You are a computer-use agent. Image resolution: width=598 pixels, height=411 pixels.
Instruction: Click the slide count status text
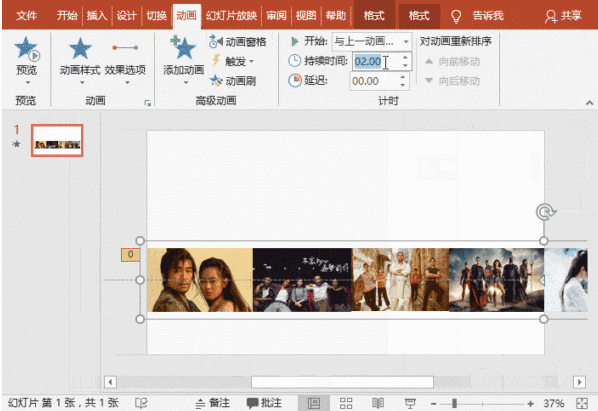click(63, 403)
